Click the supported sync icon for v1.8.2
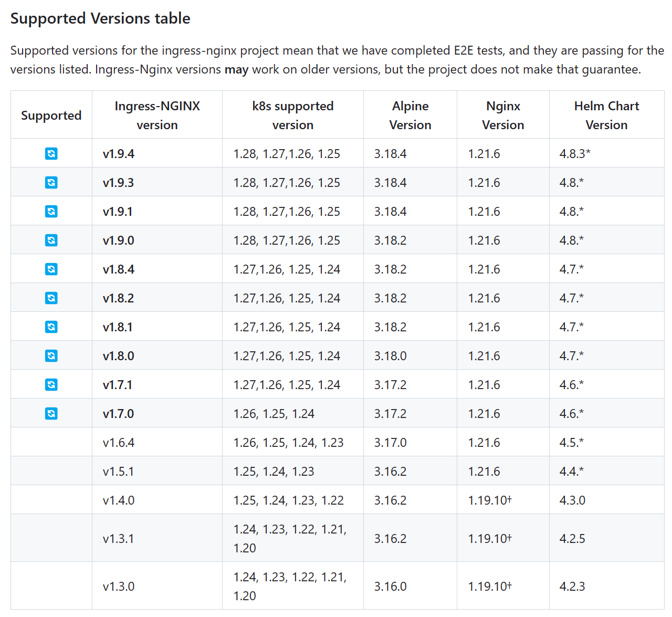 [x=51, y=298]
